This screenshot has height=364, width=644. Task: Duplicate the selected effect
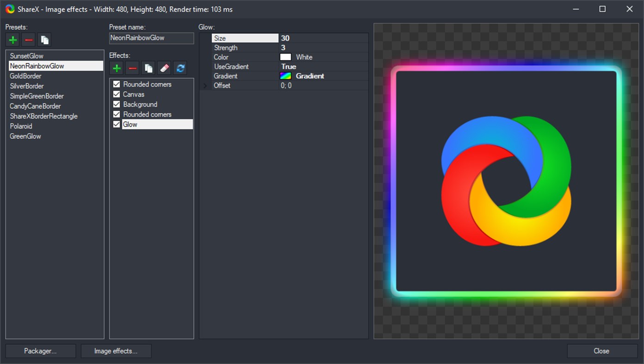(148, 68)
